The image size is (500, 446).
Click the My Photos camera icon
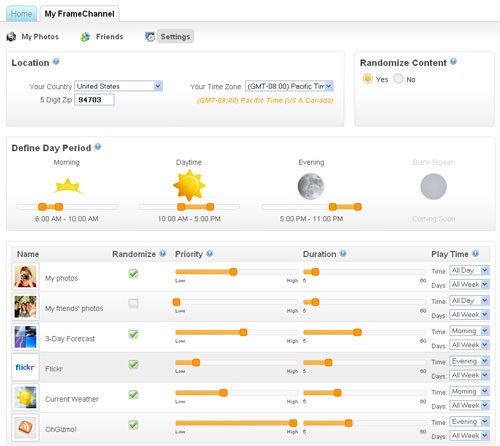[11, 37]
